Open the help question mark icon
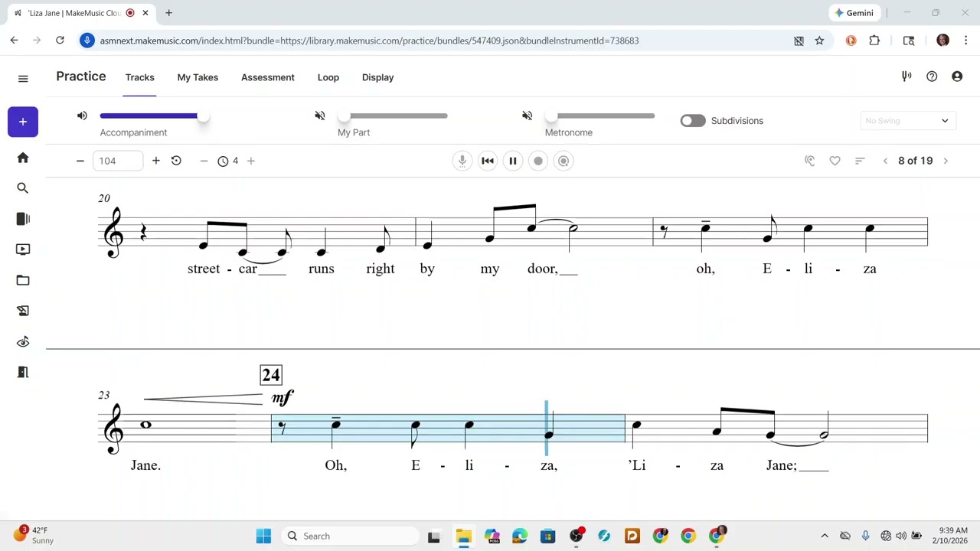Viewport: 980px width, 551px height. [x=932, y=77]
